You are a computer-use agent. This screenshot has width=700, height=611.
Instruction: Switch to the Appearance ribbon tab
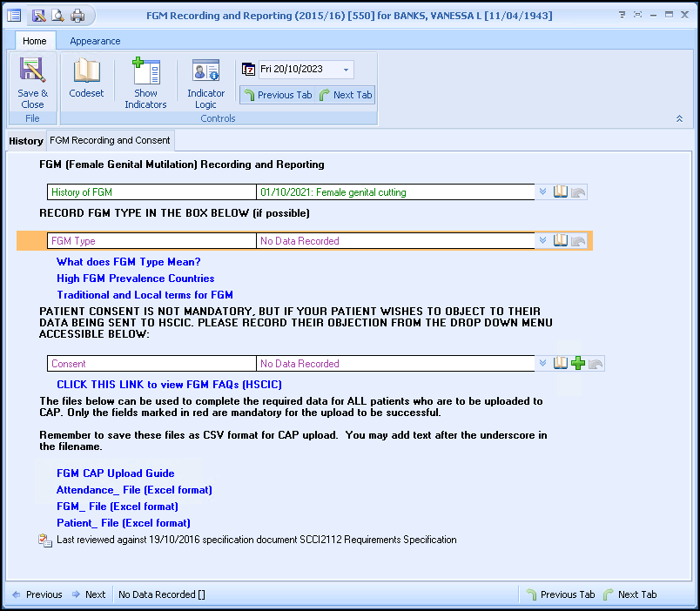pos(95,41)
